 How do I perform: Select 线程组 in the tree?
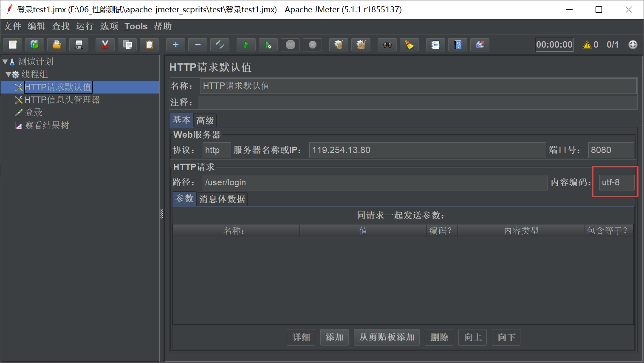[x=34, y=74]
